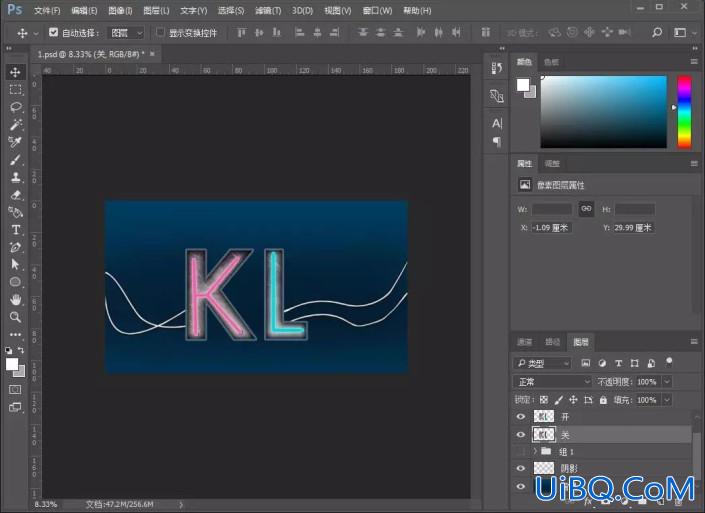Image resolution: width=705 pixels, height=513 pixels.
Task: Select the Path Selection arrow tool
Action: 15,264
